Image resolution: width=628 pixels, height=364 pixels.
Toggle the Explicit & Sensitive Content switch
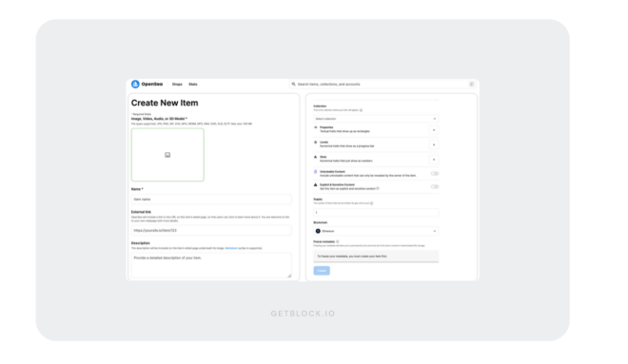[435, 187]
